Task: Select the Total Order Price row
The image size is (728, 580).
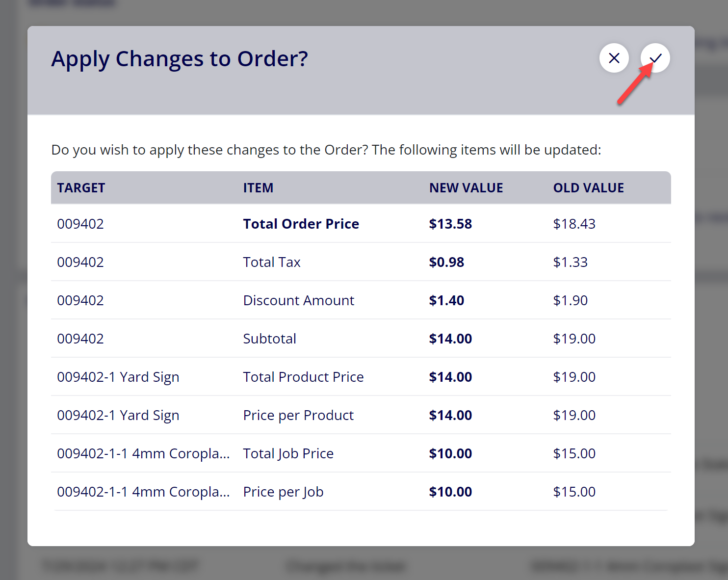Action: [x=361, y=224]
